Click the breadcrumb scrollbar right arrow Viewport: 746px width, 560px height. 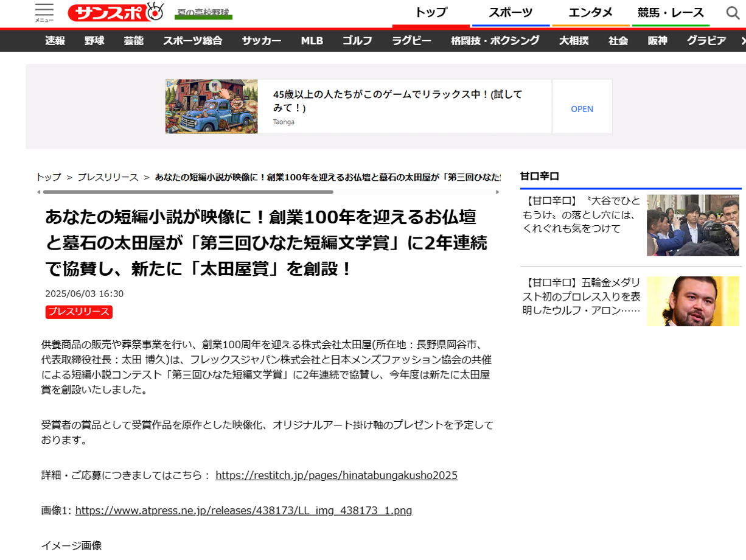[497, 192]
